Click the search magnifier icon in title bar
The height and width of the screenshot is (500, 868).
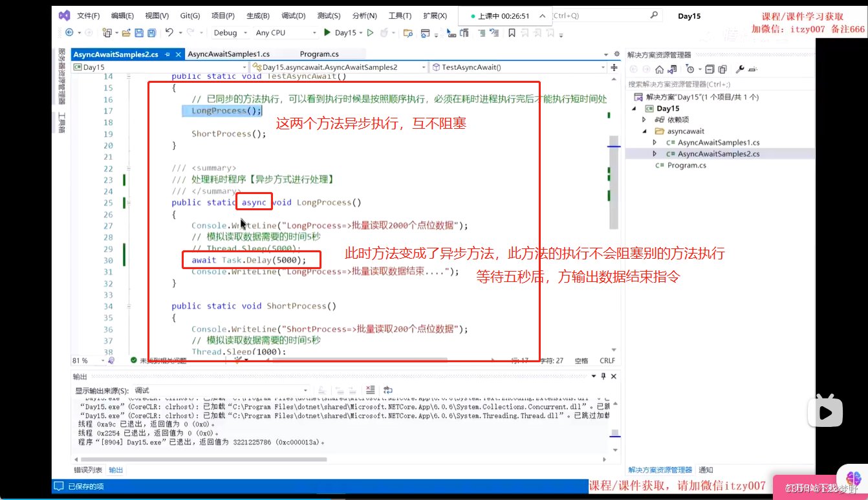(655, 15)
